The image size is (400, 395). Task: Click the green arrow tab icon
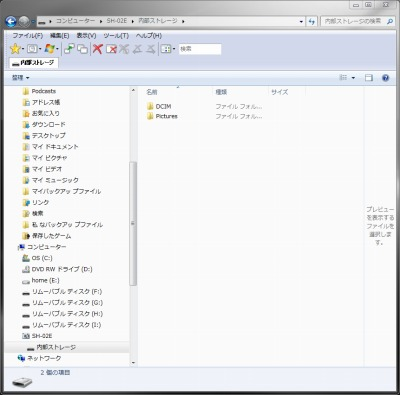[69, 49]
